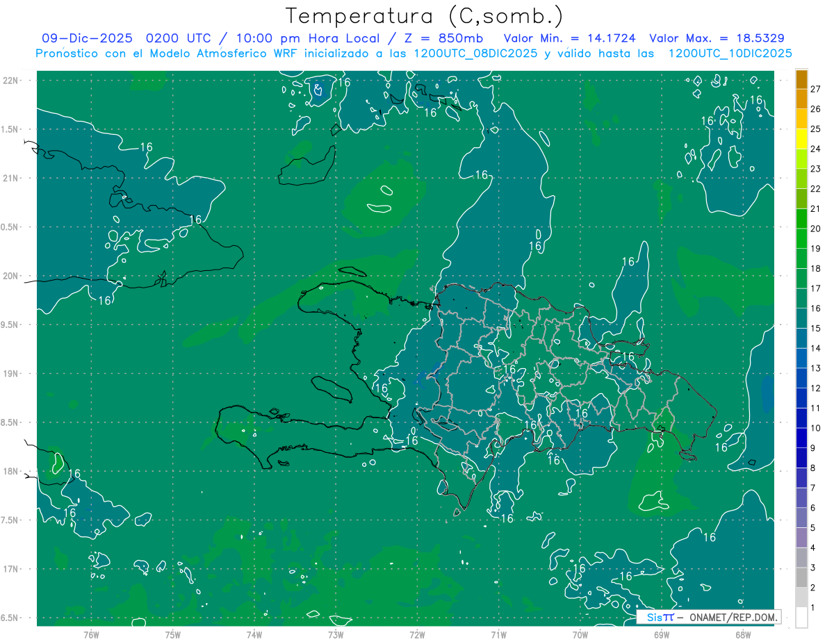This screenshot has height=644, width=834.
Task: Click the blue legend swatch for 13
Action: click(x=801, y=358)
